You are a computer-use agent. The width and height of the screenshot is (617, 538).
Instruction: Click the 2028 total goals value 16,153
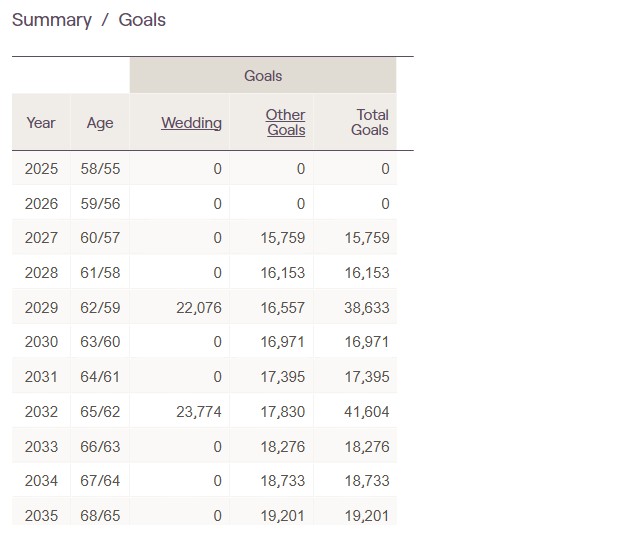(x=367, y=273)
